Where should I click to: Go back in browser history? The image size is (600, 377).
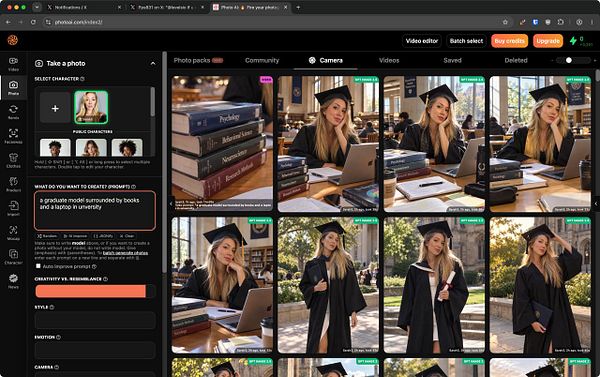click(x=8, y=22)
